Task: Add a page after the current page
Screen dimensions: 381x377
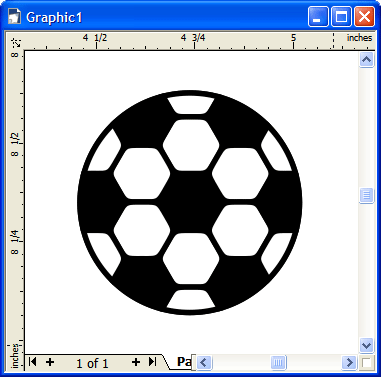Action: 135,362
